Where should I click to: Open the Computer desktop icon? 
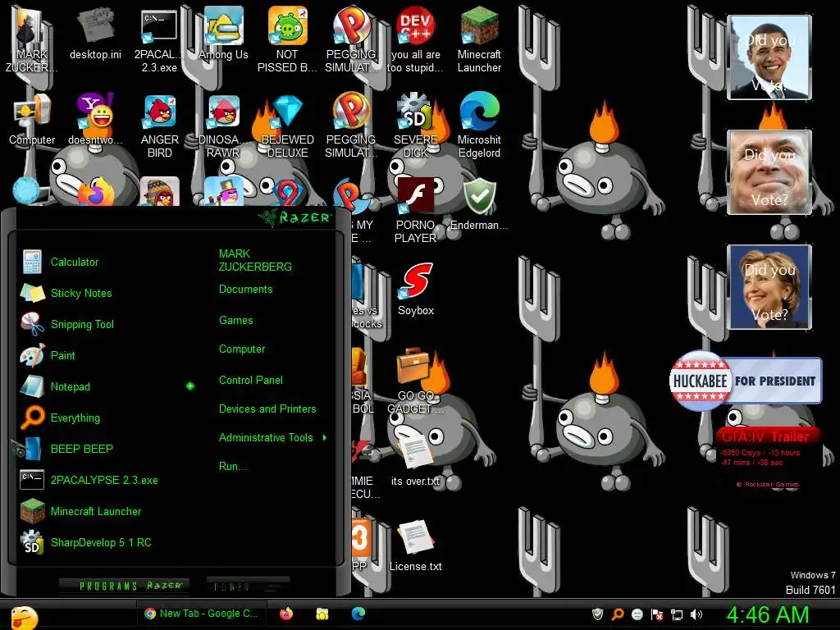(32, 119)
